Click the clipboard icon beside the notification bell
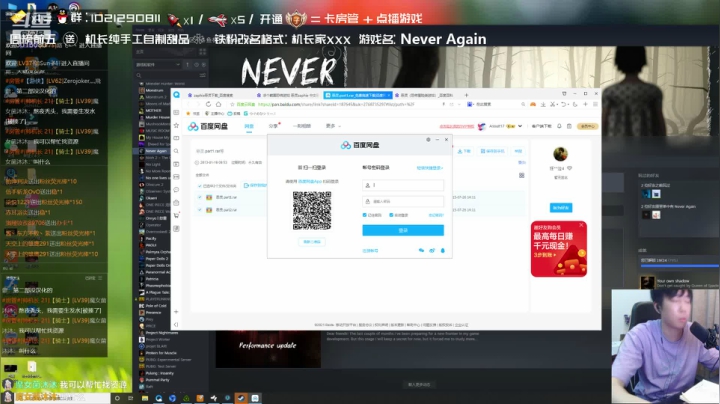The width and height of the screenshot is (720, 404). [x=569, y=126]
